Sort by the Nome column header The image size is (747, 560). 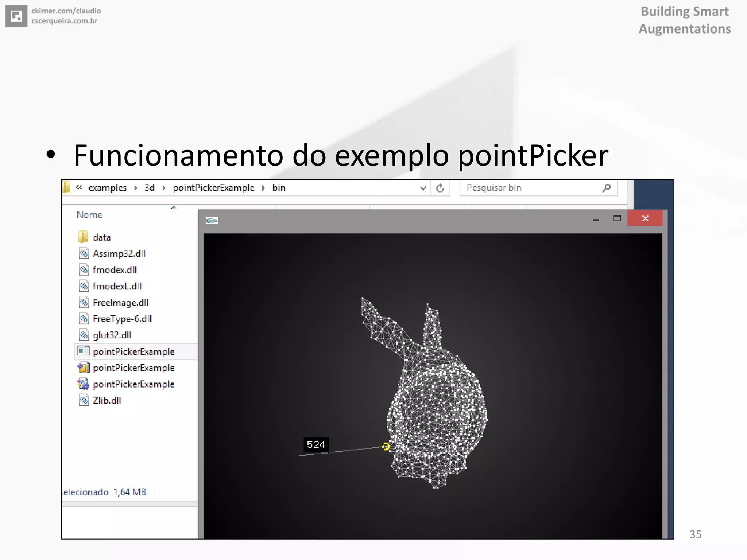[x=90, y=215]
